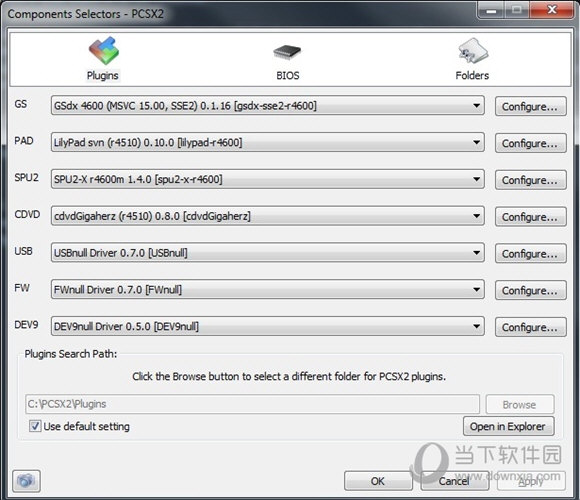The width and height of the screenshot is (580, 500).
Task: Click the Components Selectors - PCSX2 title
Action: point(85,14)
